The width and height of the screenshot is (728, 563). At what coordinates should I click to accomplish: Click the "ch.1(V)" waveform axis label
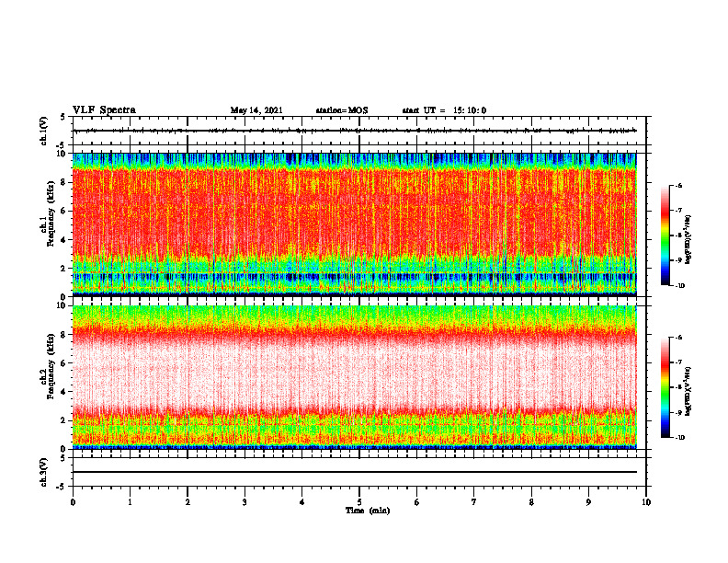[44, 131]
